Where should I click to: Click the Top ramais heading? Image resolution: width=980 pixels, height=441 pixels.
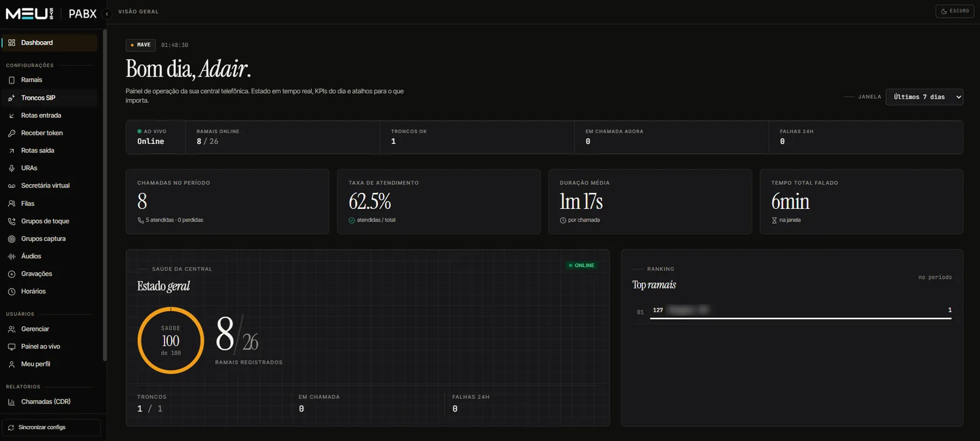[654, 285]
